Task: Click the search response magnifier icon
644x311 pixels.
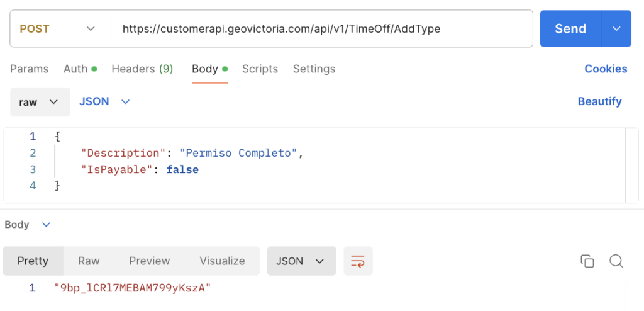Action: [x=616, y=261]
